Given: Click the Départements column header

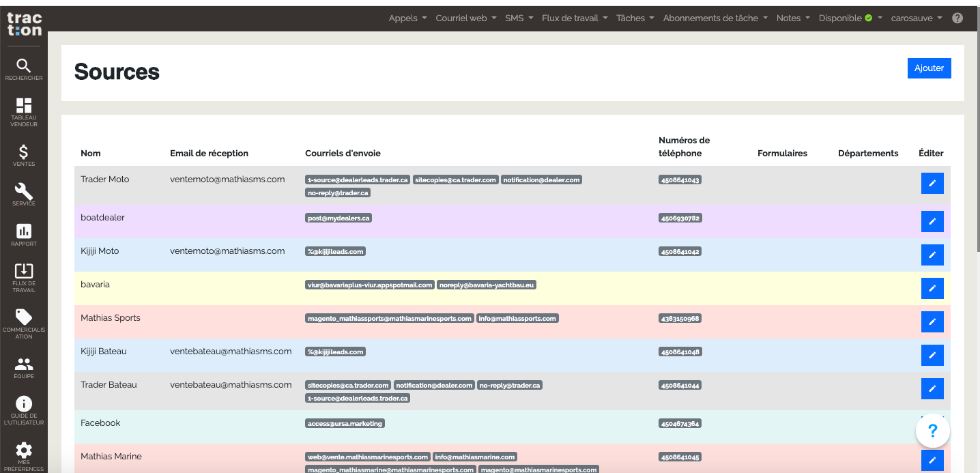Looking at the screenshot, I should (868, 154).
